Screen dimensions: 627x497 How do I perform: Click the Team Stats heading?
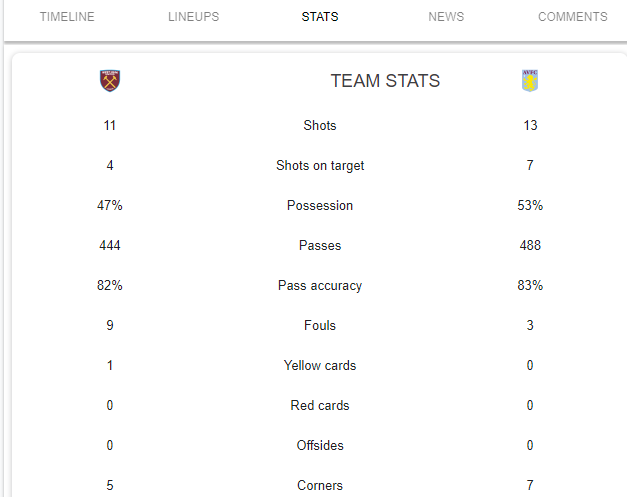point(385,81)
